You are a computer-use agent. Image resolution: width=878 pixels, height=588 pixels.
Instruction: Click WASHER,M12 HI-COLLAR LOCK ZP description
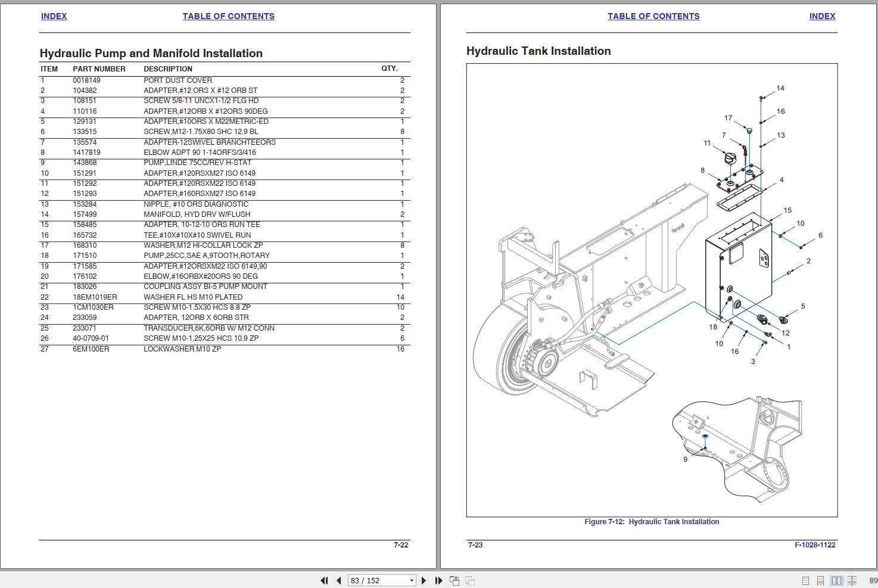pyautogui.click(x=203, y=245)
